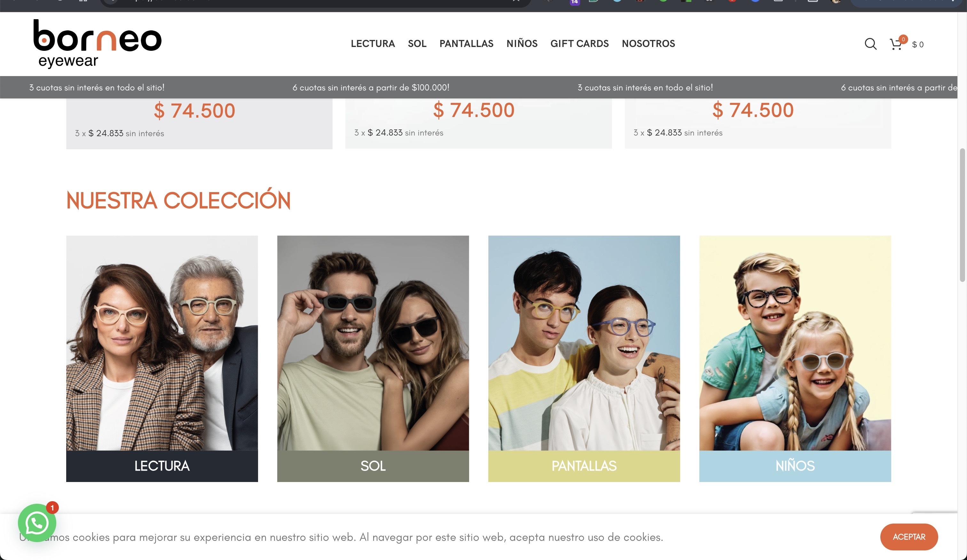The image size is (967, 560).
Task: Accept cookies with the ACEPTAR button
Action: pos(909,537)
